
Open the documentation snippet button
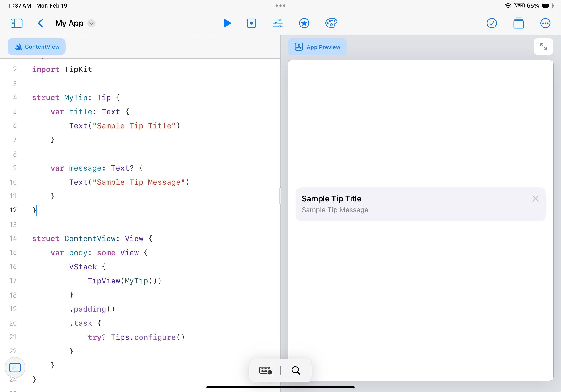tap(15, 367)
